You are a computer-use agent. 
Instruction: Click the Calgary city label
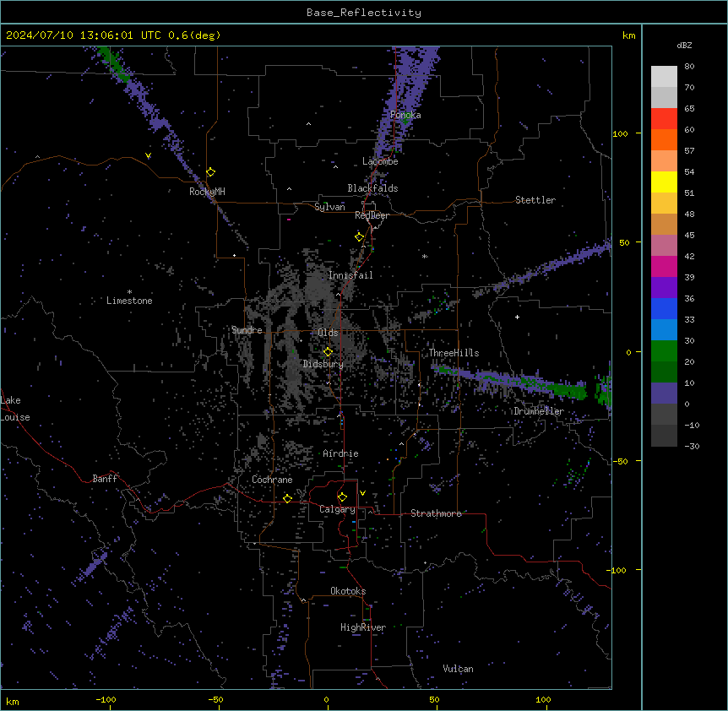(x=337, y=509)
